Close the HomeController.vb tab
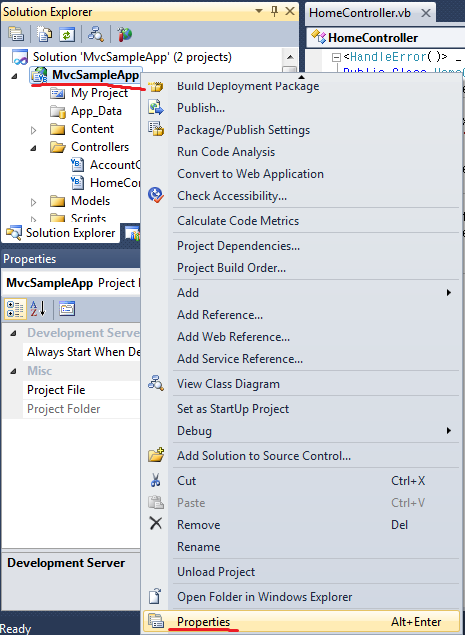The height and width of the screenshot is (635, 465). (425, 13)
